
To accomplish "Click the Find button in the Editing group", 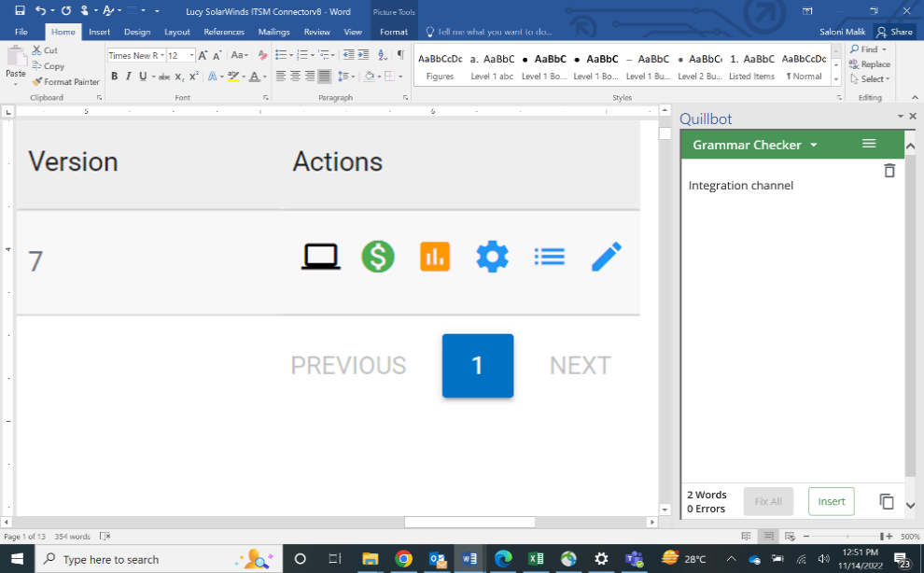I will pos(868,49).
